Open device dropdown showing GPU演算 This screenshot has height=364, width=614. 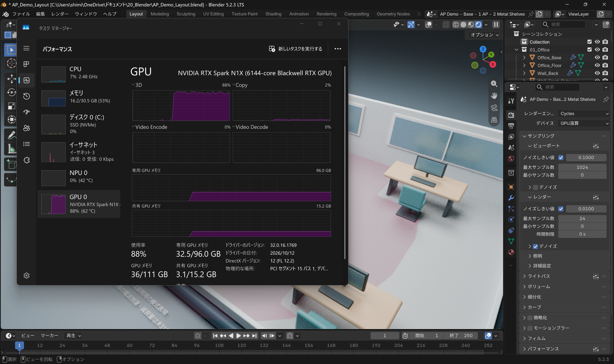[x=584, y=123]
